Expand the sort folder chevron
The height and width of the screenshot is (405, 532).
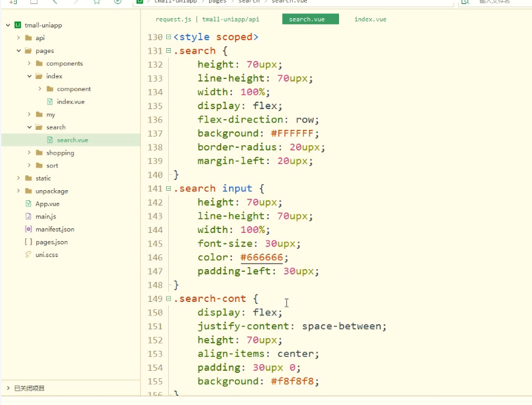pyautogui.click(x=29, y=165)
